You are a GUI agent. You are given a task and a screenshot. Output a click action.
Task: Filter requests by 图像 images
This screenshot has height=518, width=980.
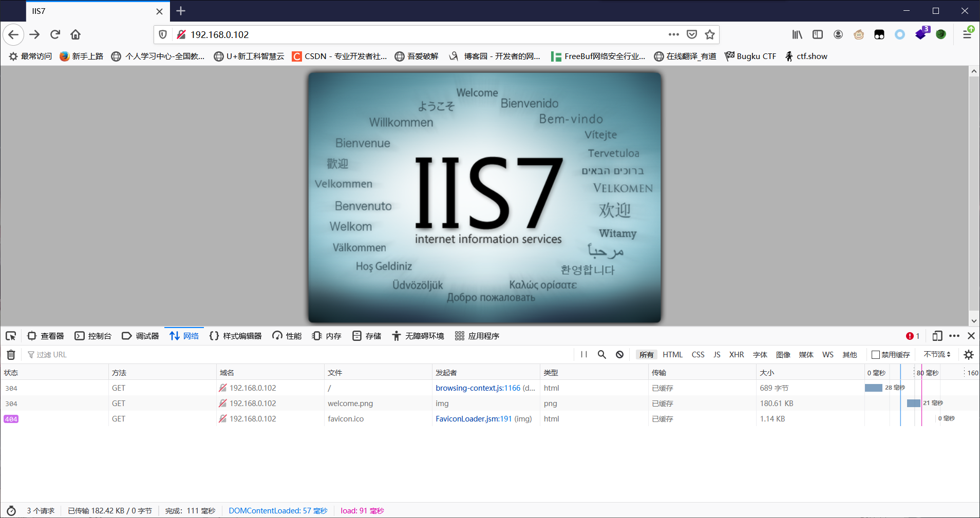pyautogui.click(x=783, y=355)
